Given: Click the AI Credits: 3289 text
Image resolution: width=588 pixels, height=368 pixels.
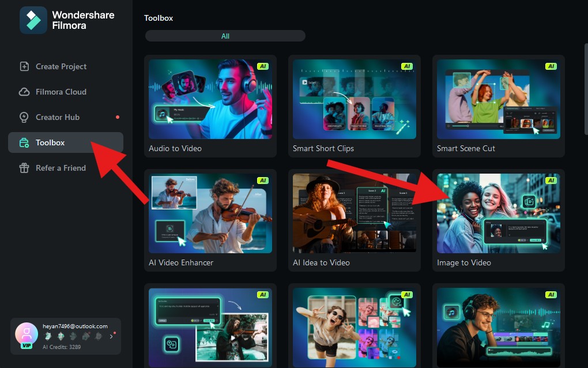Looking at the screenshot, I should [x=62, y=347].
